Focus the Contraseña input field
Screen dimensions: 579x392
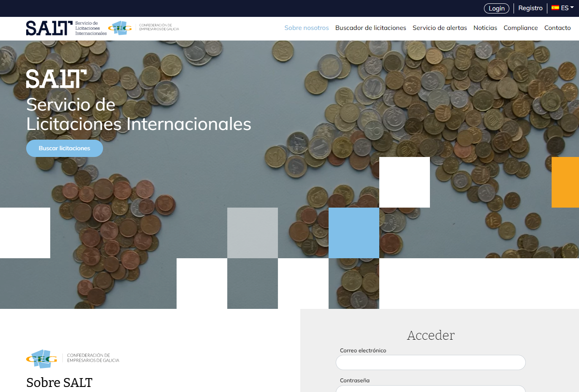coord(431,389)
